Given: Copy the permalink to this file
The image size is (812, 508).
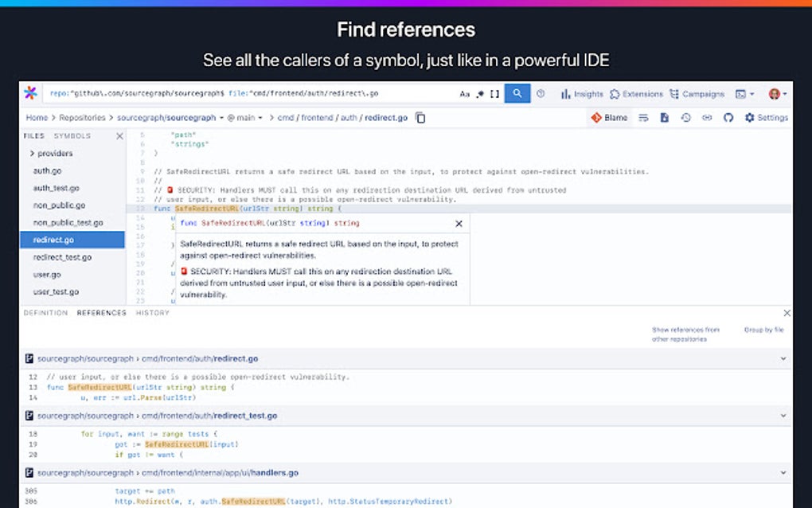Looking at the screenshot, I should click(707, 117).
